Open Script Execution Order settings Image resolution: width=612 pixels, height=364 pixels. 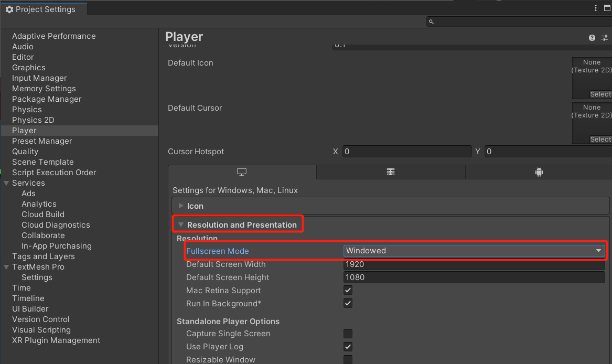(x=54, y=173)
